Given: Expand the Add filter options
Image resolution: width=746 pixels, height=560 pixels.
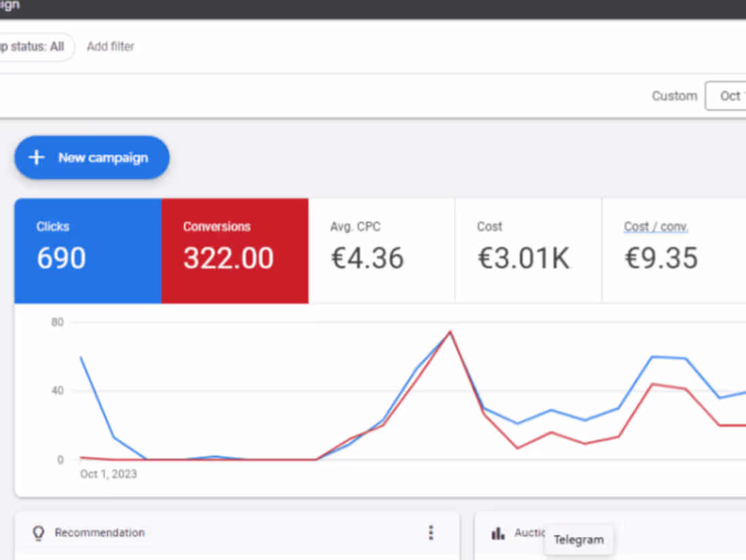Looking at the screenshot, I should 110,46.
